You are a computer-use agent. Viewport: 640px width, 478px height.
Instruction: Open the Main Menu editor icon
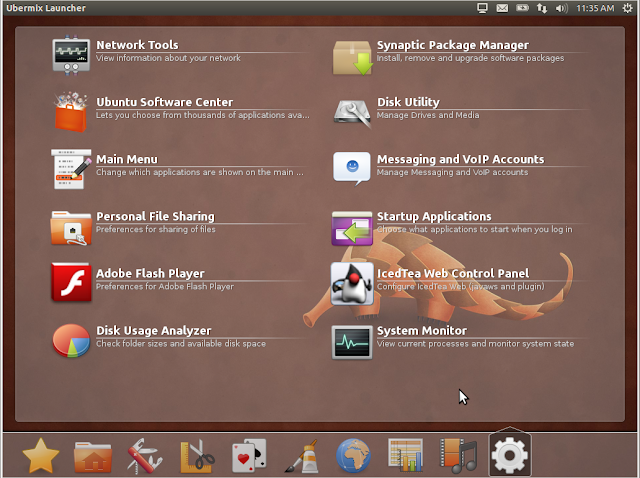pos(71,169)
